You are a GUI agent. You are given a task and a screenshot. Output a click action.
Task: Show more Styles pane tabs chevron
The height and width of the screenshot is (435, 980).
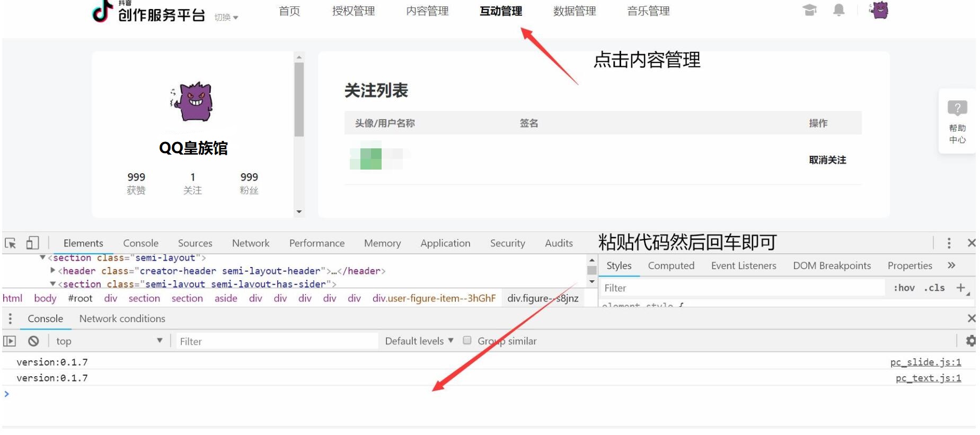952,265
